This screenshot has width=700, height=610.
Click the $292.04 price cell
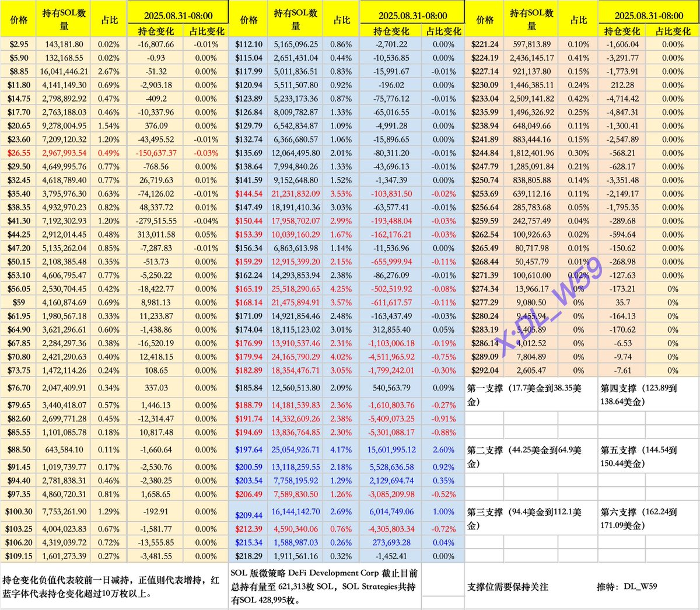coord(485,370)
